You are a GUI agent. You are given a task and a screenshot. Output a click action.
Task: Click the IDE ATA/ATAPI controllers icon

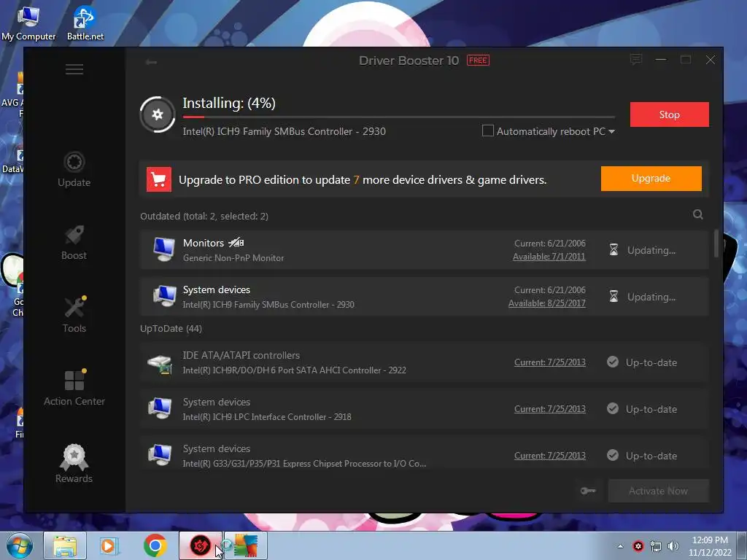click(160, 363)
